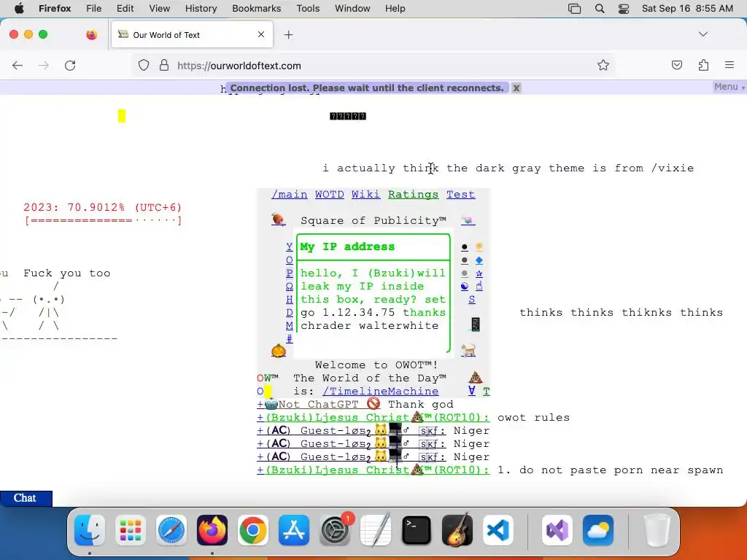Screen dimensions: 747x560
Task: Open the Bookmarks menu
Action: [x=256, y=9]
